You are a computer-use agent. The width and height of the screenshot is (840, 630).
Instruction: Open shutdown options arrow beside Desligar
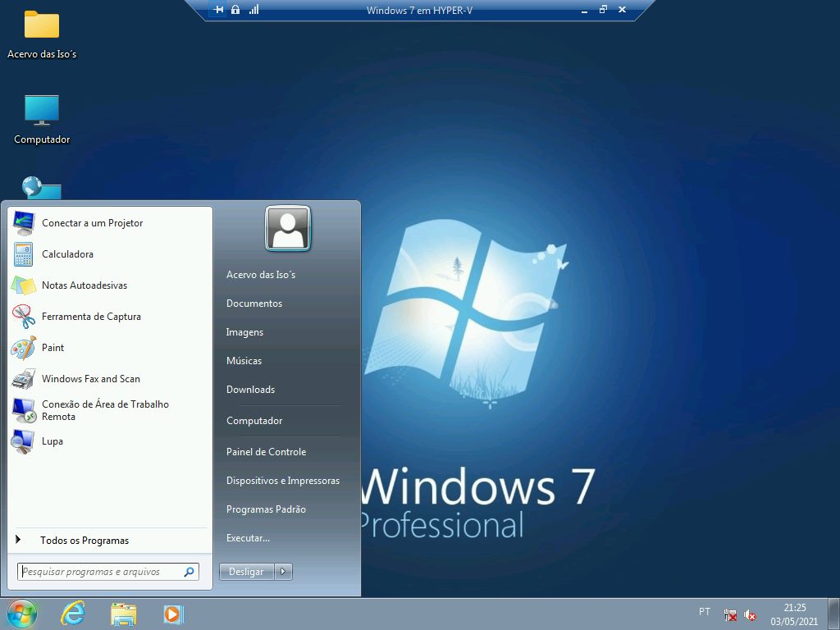tap(283, 572)
